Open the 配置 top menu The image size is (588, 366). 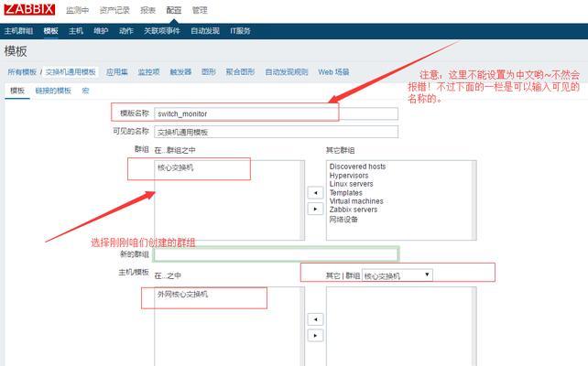(174, 10)
